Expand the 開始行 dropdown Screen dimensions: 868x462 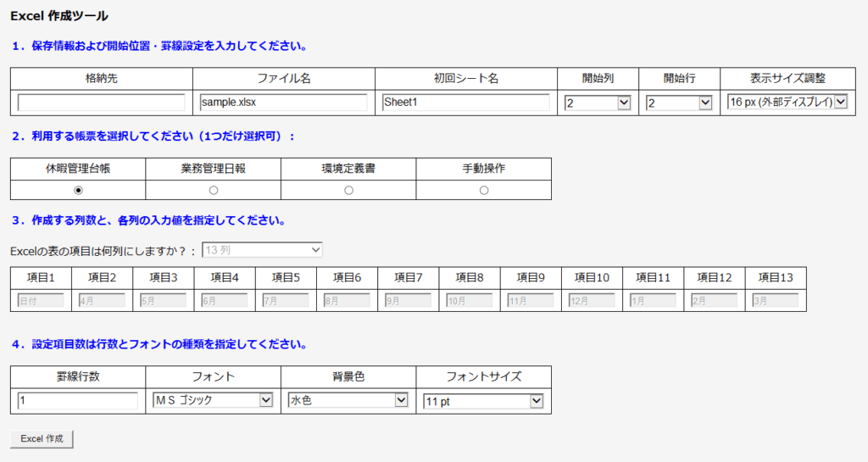pyautogui.click(x=679, y=103)
